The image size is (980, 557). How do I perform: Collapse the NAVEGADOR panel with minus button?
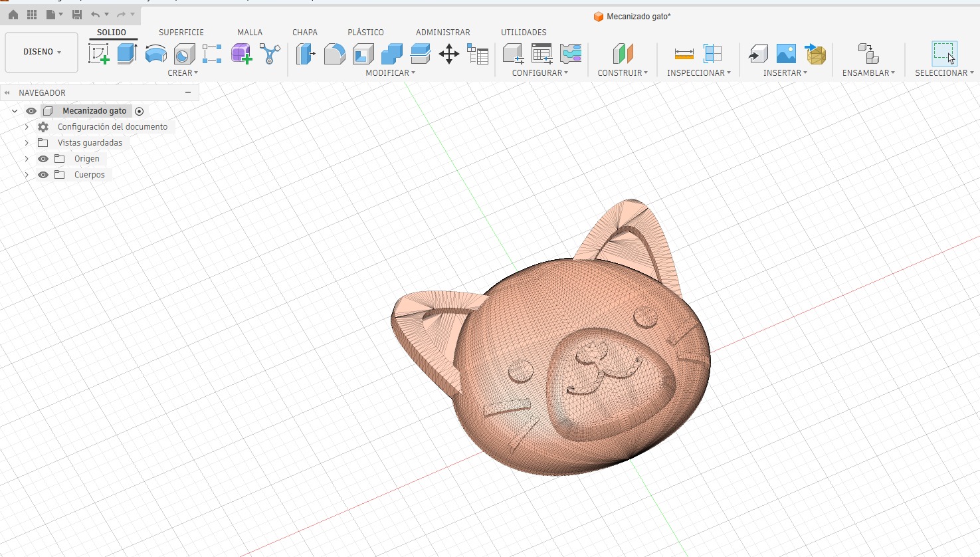[188, 92]
